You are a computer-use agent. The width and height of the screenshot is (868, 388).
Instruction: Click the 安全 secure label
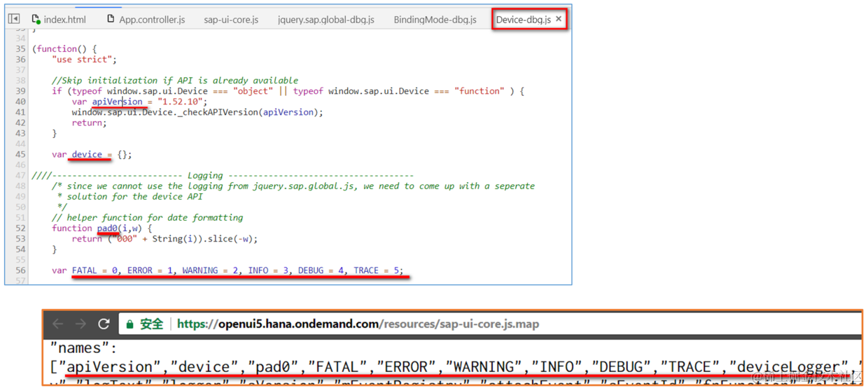point(152,324)
